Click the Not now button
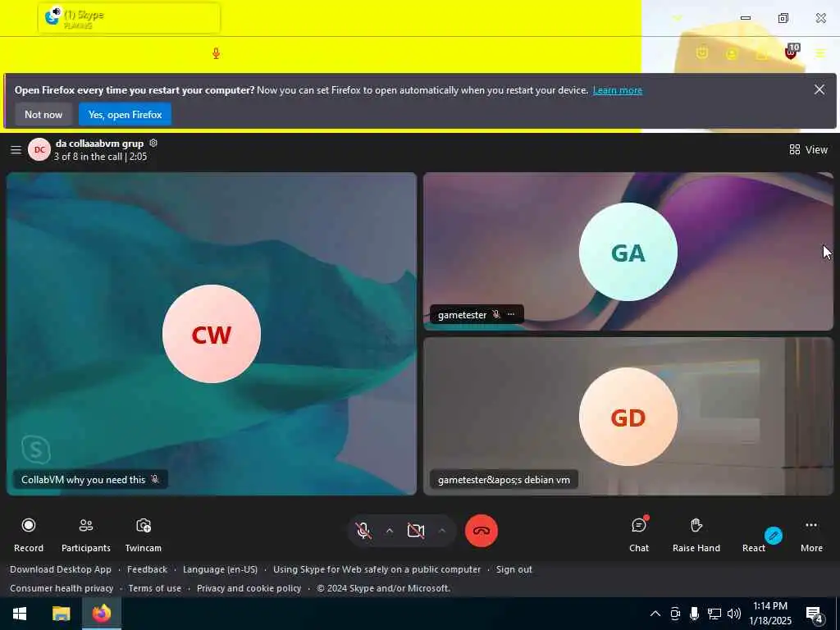 [x=43, y=114]
